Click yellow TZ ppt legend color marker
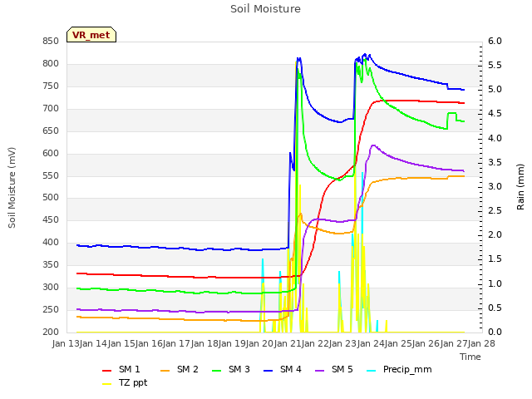The height and width of the screenshot is (399, 532). point(107,384)
